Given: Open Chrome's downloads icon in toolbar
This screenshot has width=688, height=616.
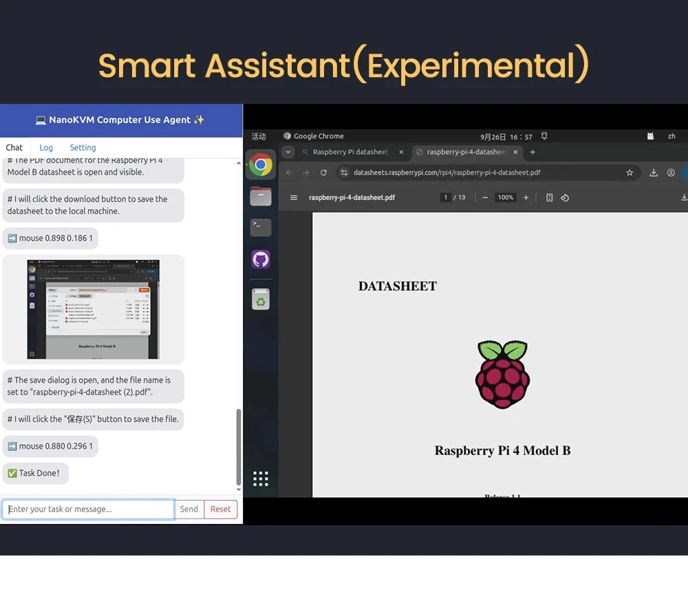Looking at the screenshot, I should (x=654, y=173).
